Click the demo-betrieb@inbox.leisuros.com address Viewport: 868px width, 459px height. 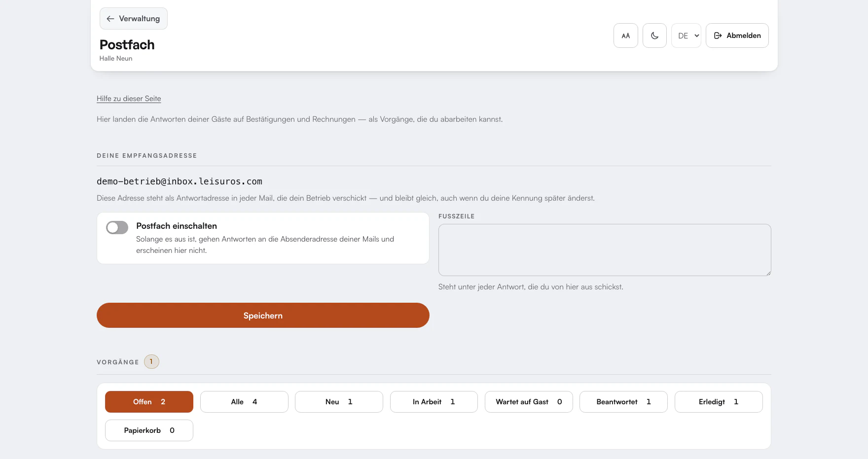(180, 181)
